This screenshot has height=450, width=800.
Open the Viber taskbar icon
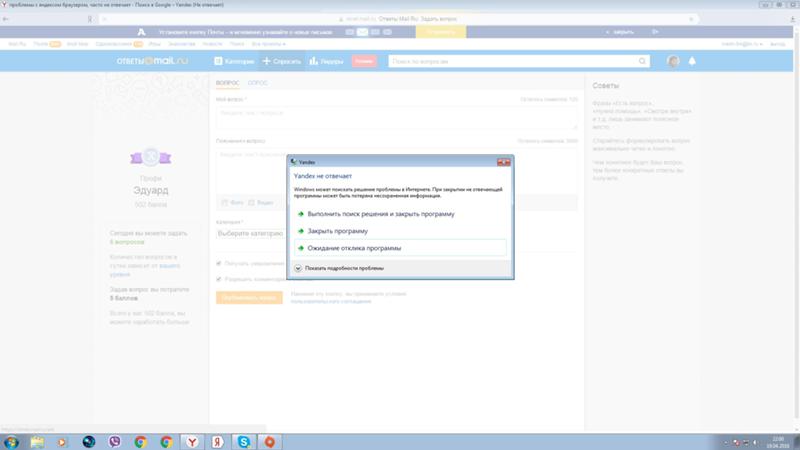[115, 442]
